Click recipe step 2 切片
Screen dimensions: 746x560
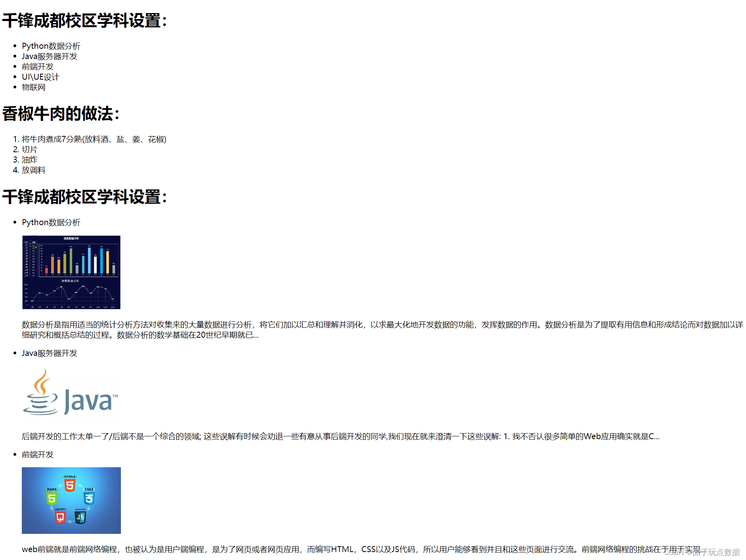pos(30,149)
